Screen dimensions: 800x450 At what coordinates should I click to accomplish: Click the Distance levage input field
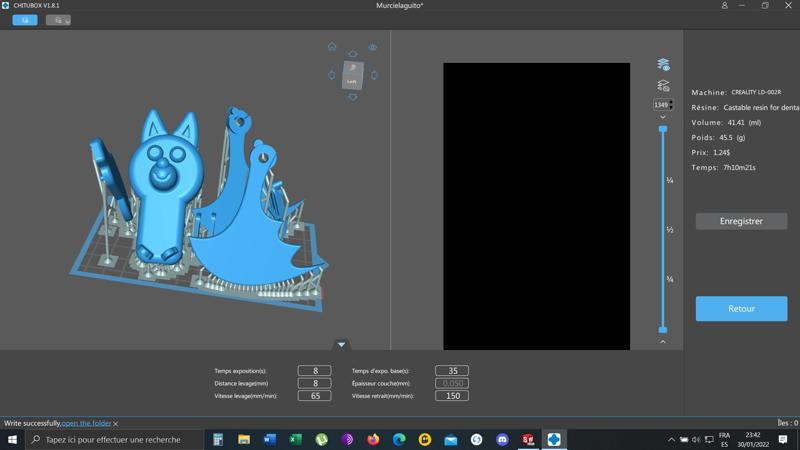(x=314, y=383)
